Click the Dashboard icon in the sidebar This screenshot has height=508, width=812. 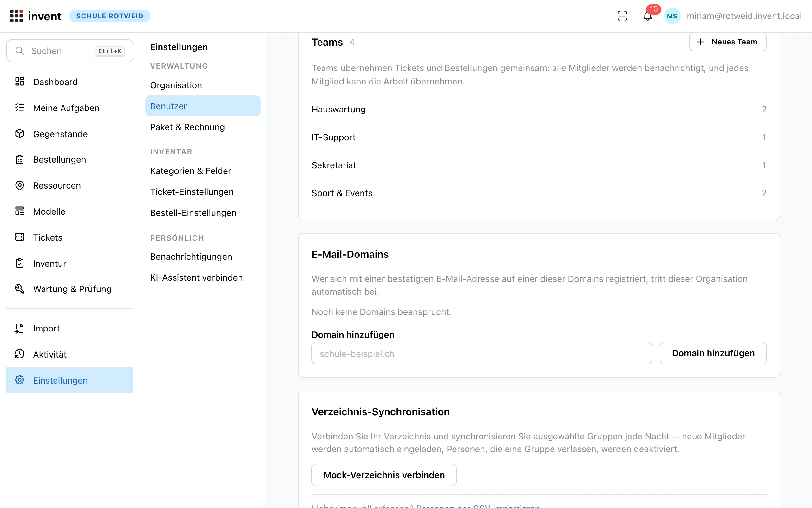19,82
